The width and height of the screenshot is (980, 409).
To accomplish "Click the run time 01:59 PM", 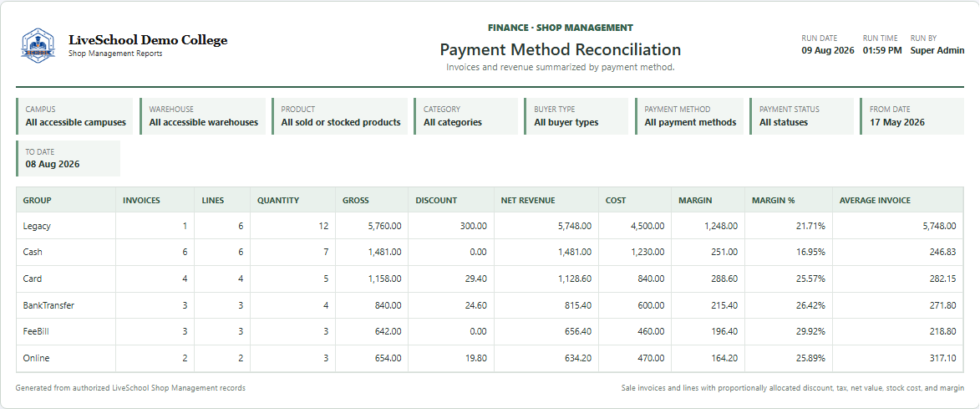I will 882,51.
